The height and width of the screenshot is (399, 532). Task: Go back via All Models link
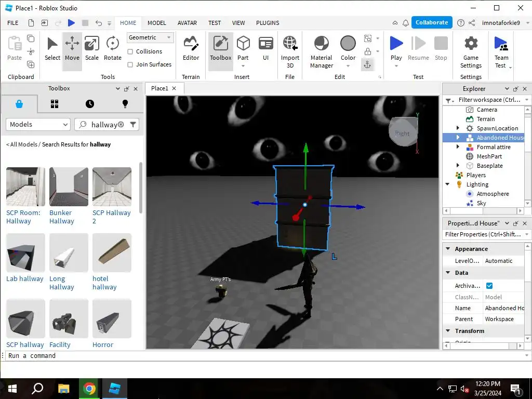pyautogui.click(x=22, y=144)
